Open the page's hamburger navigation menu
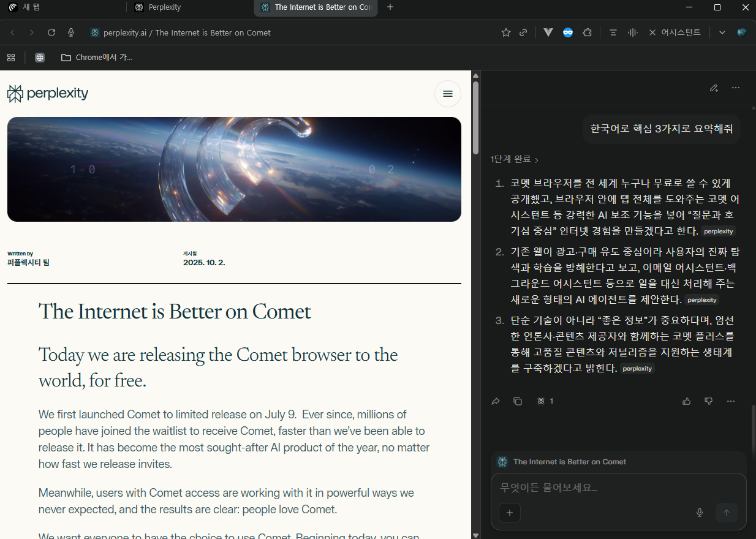The width and height of the screenshot is (756, 539). 448,94
